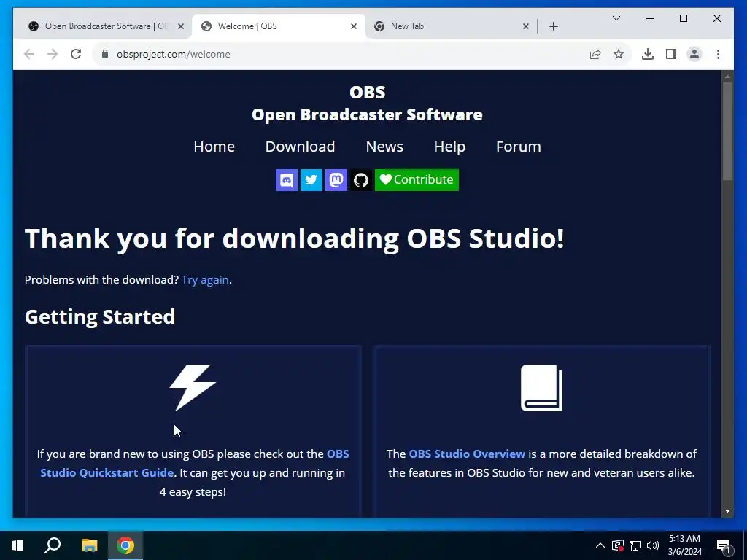Click the padlock site info icon
Viewport: 747px width, 560px height.
point(105,54)
